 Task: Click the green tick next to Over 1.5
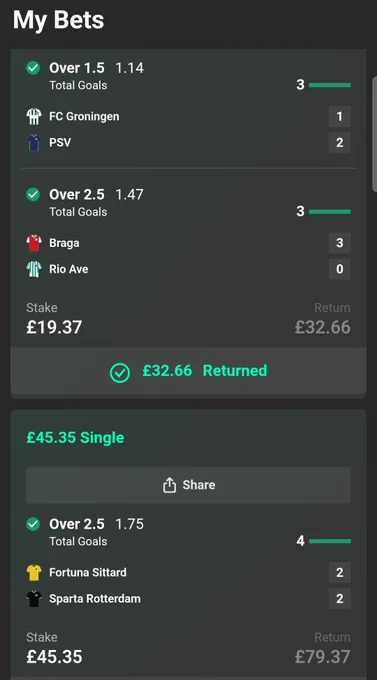point(33,68)
